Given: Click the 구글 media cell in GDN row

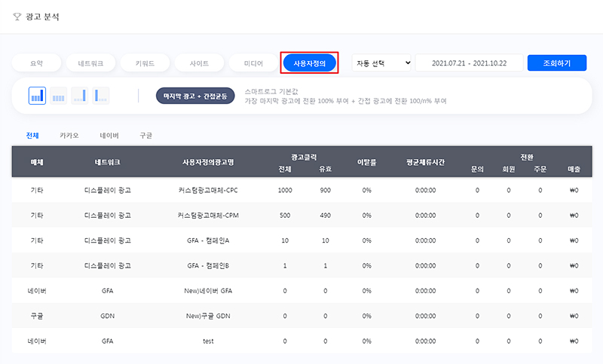Looking at the screenshot, I should pyautogui.click(x=37, y=316).
